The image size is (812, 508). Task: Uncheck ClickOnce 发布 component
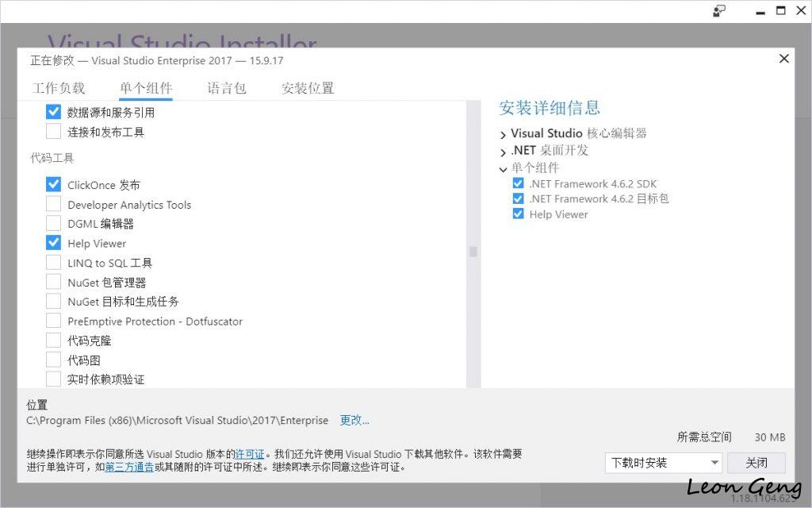point(53,184)
